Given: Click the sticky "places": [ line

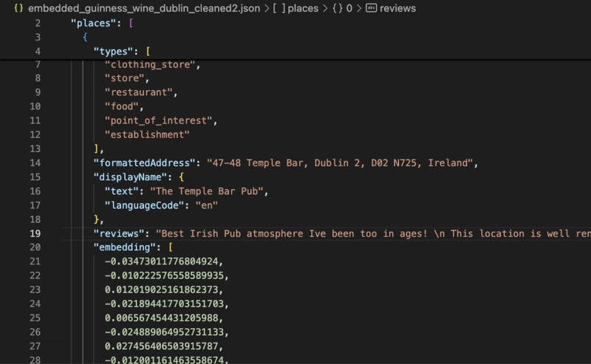Looking at the screenshot, I should coord(102,23).
